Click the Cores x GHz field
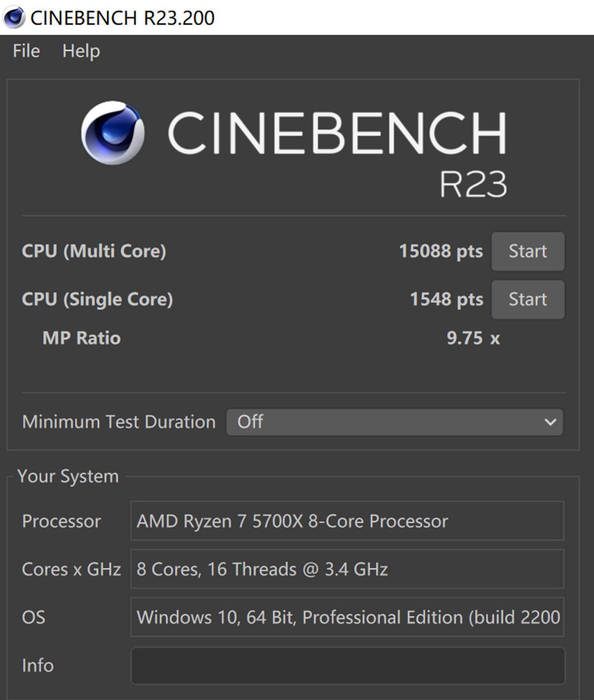The image size is (594, 700). pos(346,569)
